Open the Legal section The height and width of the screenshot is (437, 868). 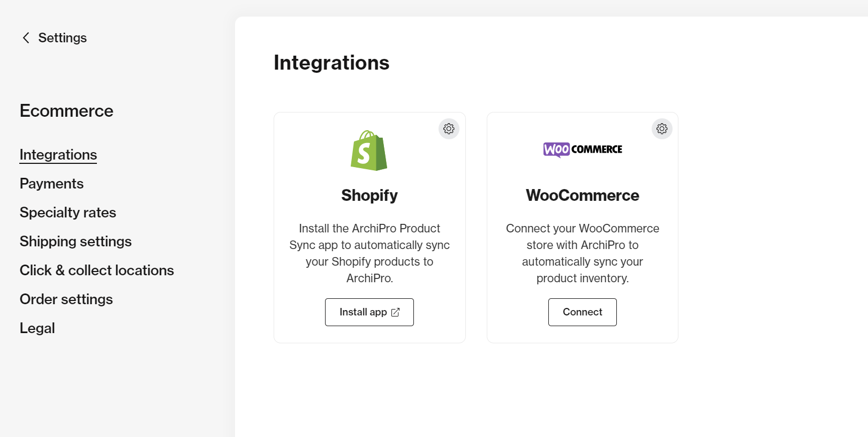pos(37,328)
